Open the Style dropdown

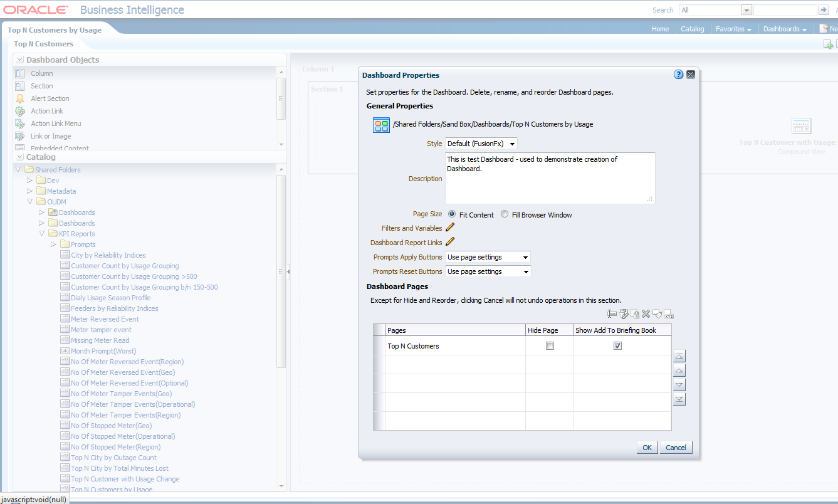[x=481, y=144]
